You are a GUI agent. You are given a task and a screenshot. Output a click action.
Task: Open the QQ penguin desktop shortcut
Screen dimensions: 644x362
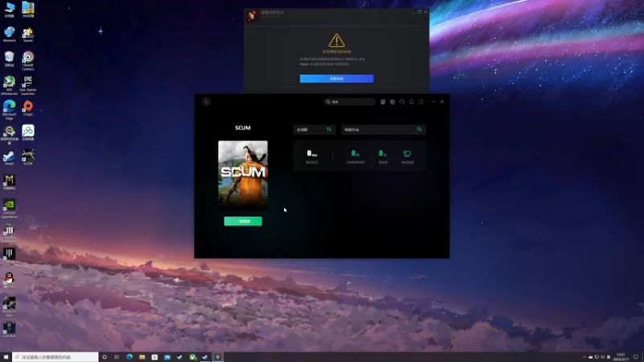click(10, 280)
